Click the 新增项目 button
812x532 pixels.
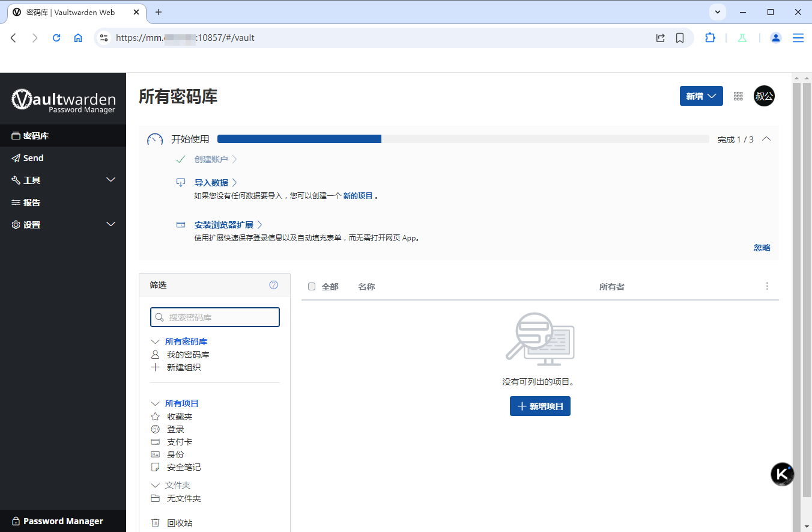540,406
